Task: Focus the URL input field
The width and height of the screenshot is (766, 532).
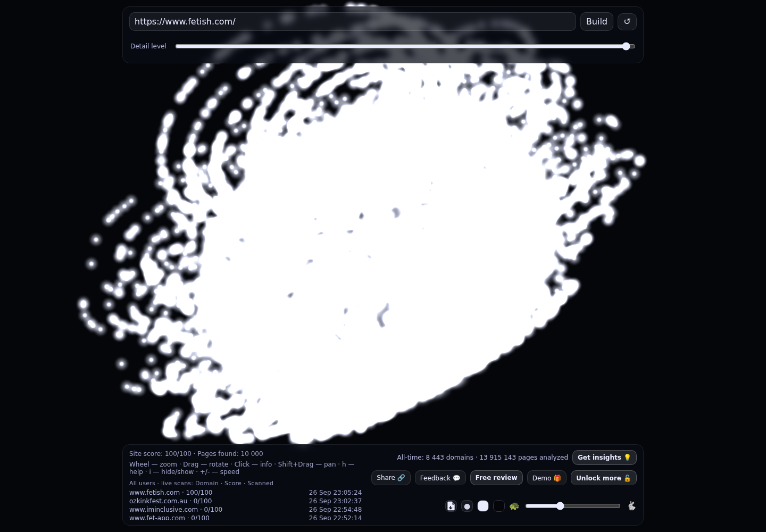Action: [x=352, y=22]
